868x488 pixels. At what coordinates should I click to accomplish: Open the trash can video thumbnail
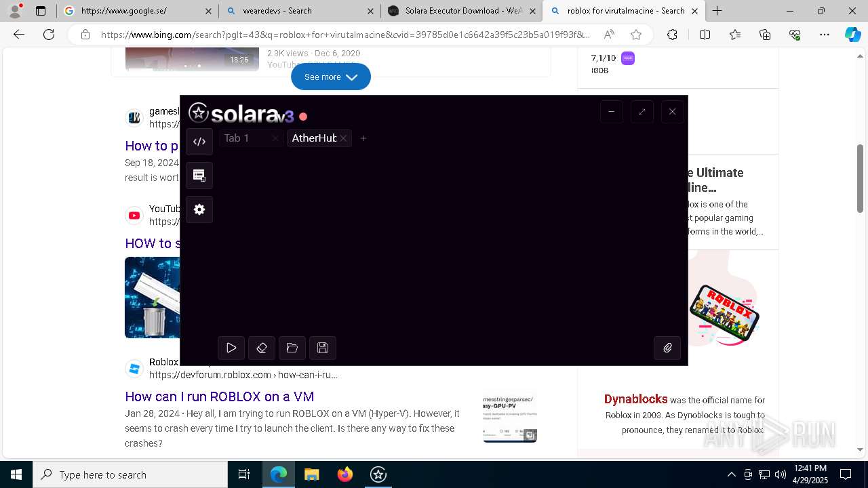[x=153, y=298]
